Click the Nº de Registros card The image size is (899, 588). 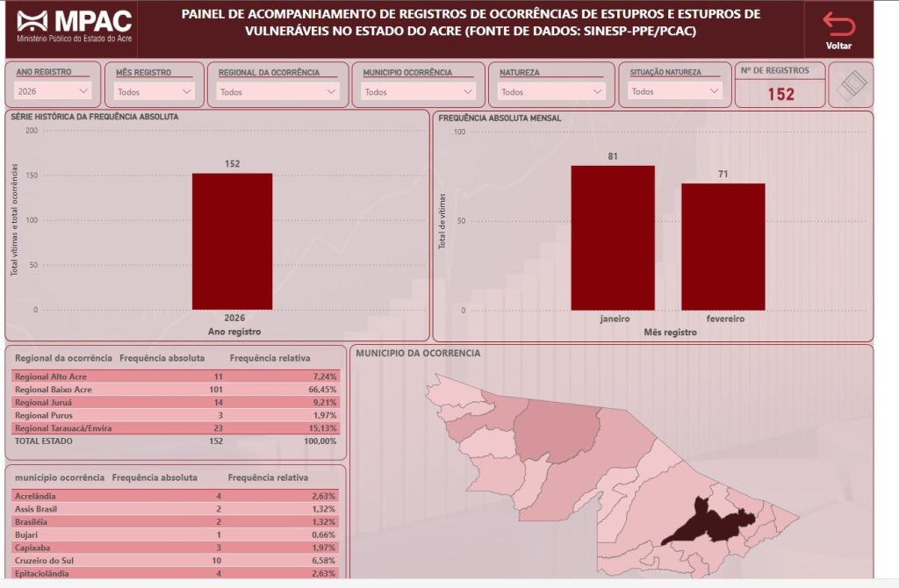pos(780,86)
